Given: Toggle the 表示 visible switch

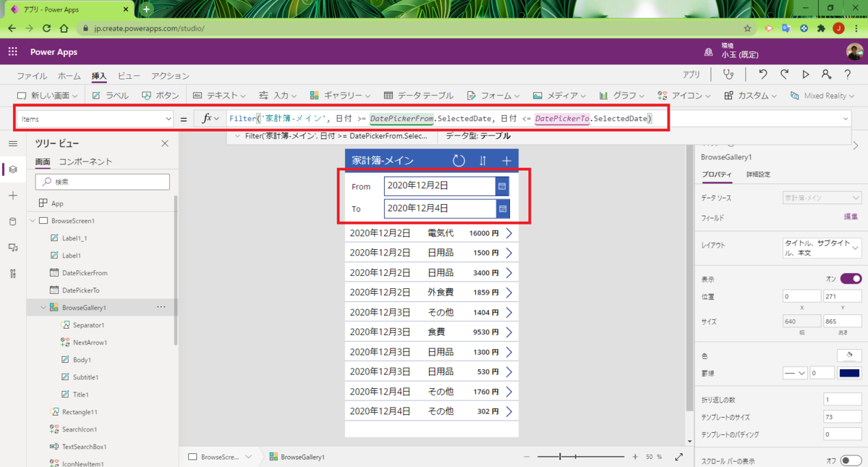Looking at the screenshot, I should pos(851,279).
